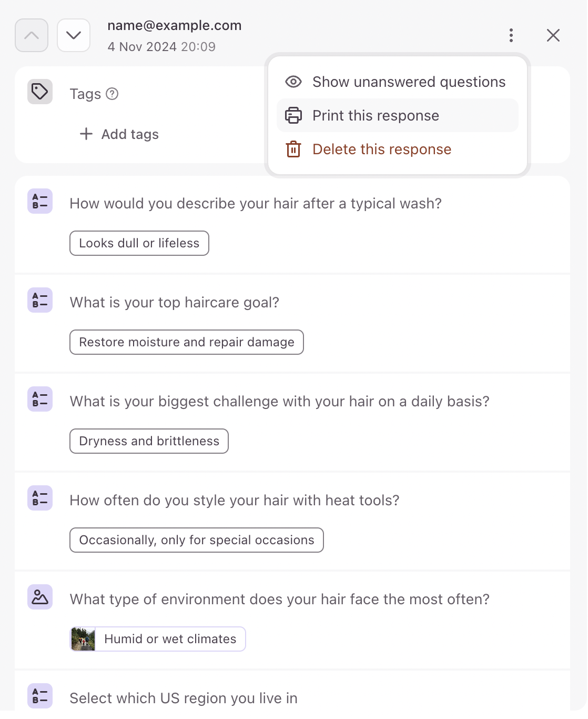The image size is (588, 719).
Task: Click multiple-choice icon beside haircare goal question
Action: pos(40,300)
